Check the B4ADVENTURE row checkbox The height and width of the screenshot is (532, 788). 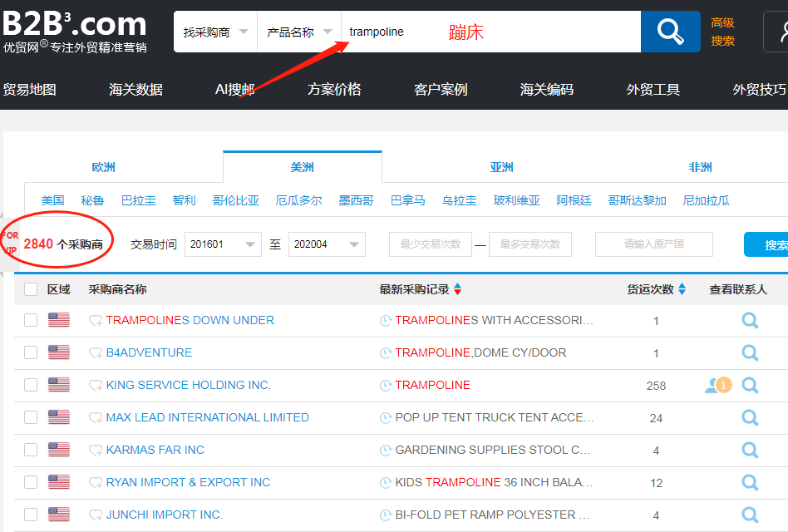point(31,352)
